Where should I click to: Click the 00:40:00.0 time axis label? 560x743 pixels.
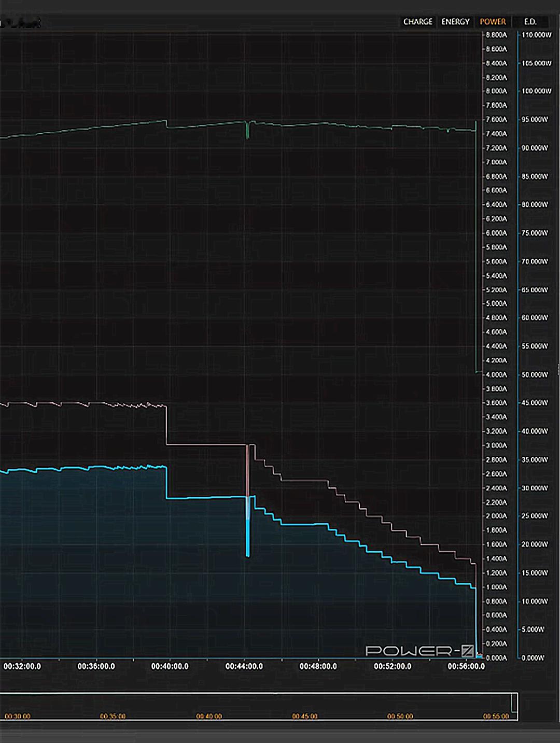click(170, 666)
